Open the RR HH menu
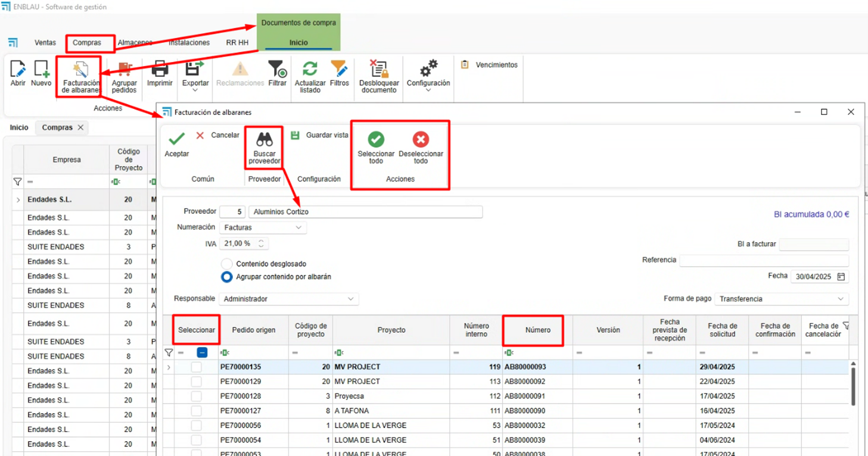 [x=237, y=43]
